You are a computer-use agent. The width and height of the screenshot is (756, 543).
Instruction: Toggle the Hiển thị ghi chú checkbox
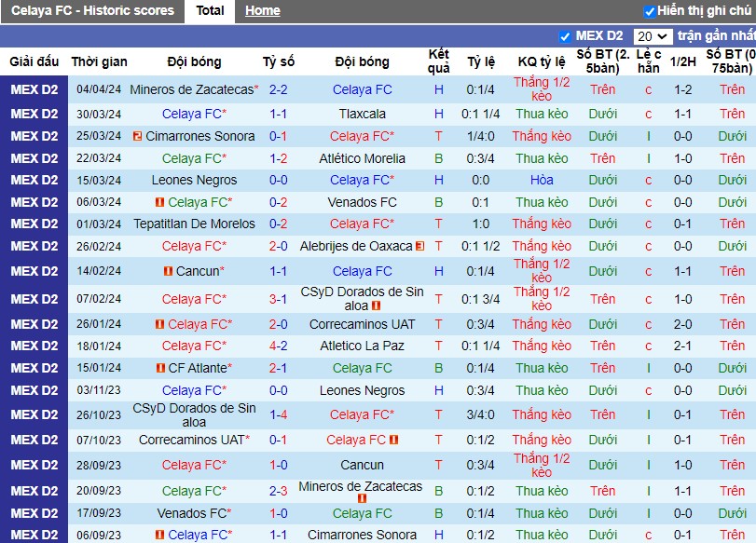650,11
